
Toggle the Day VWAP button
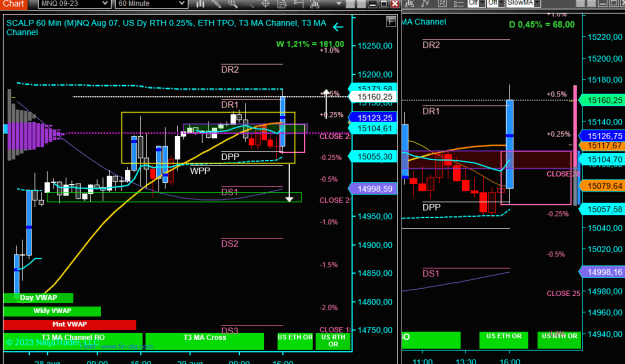pyautogui.click(x=38, y=298)
